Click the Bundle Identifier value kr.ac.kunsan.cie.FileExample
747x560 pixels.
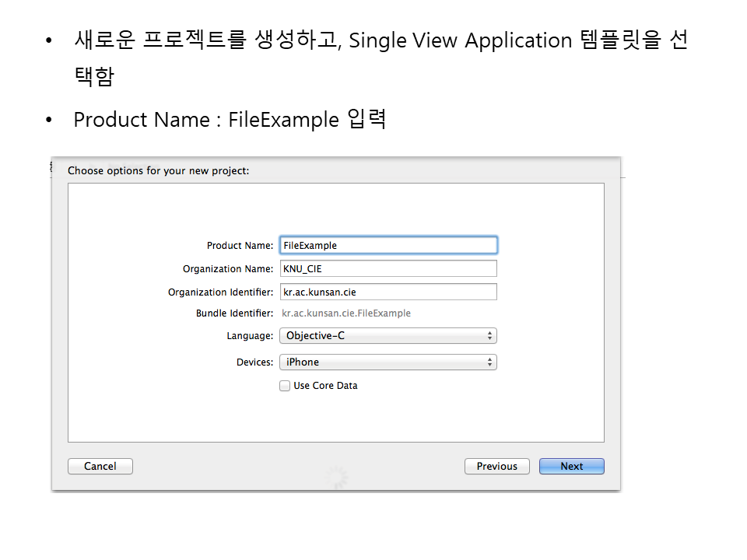[x=346, y=313]
